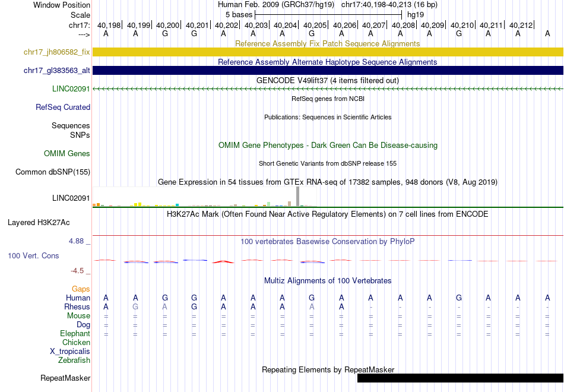564x392 pixels.
Task: Click the 5 bases scale bar
Action: coord(328,15)
